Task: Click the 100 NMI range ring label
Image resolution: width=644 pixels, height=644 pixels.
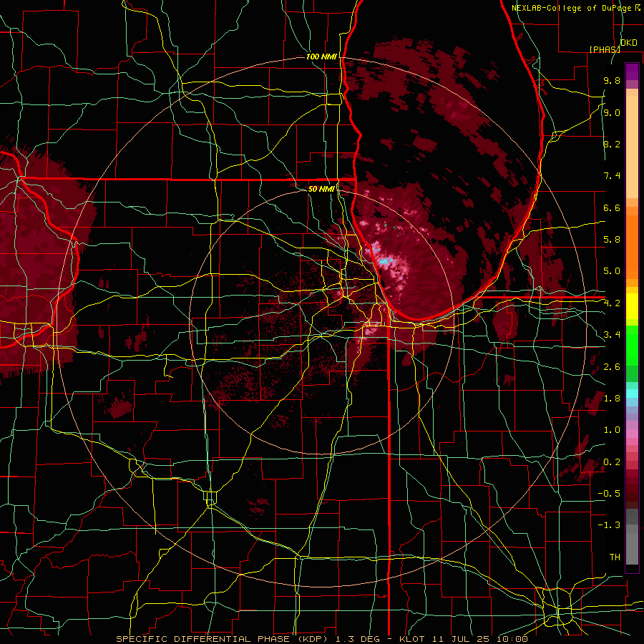Action: pyautogui.click(x=321, y=57)
